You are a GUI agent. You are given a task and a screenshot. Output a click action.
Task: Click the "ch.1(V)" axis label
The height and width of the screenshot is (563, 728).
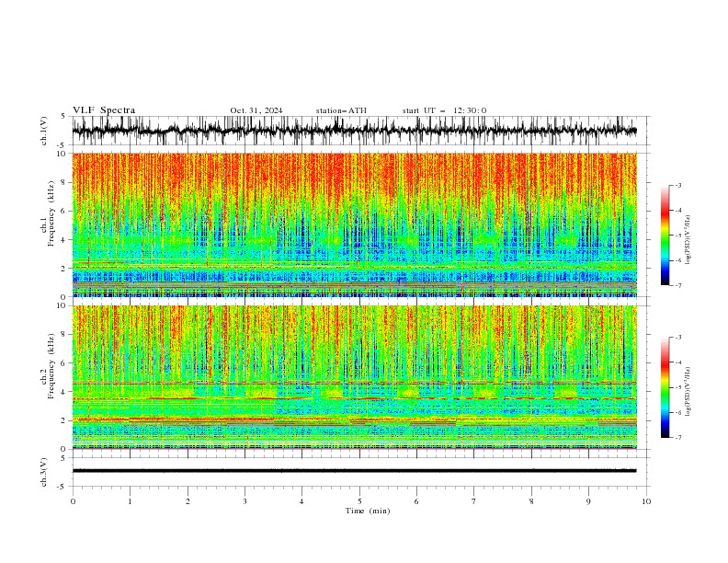(x=44, y=131)
